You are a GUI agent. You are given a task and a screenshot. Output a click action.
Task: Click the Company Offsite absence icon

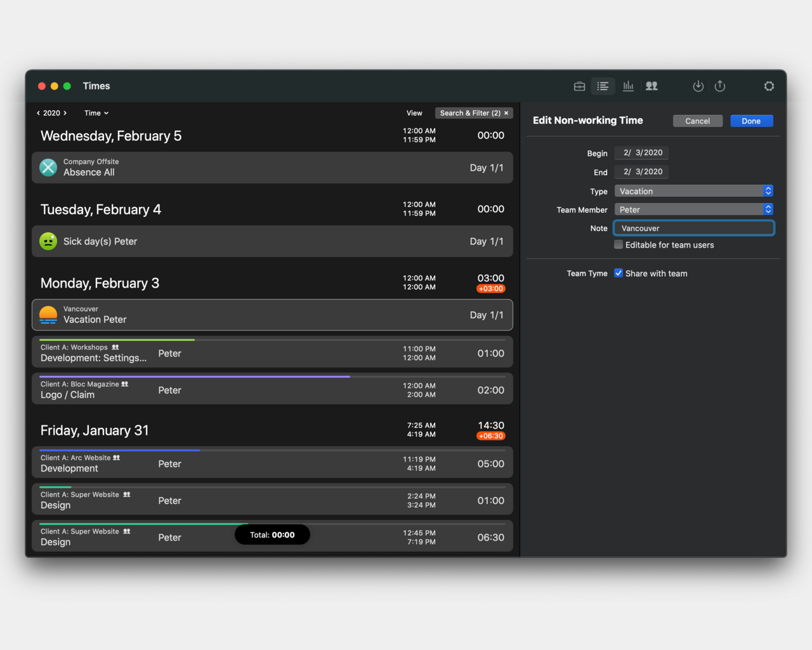click(48, 168)
